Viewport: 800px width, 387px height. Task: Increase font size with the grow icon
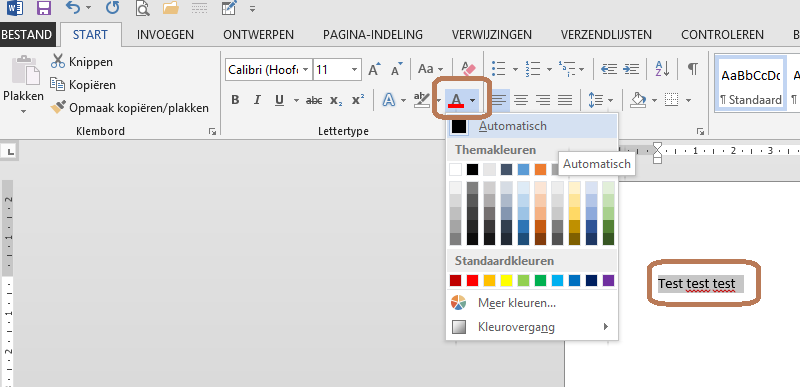tap(374, 69)
